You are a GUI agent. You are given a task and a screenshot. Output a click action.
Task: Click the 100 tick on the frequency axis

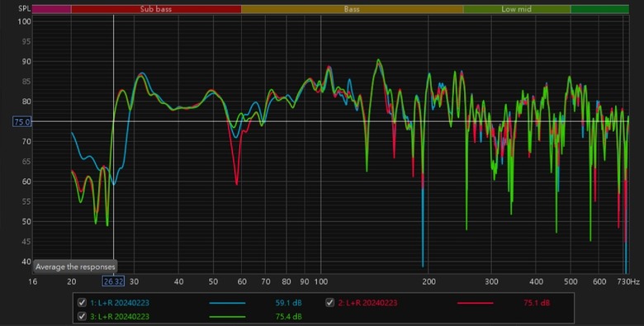321,281
